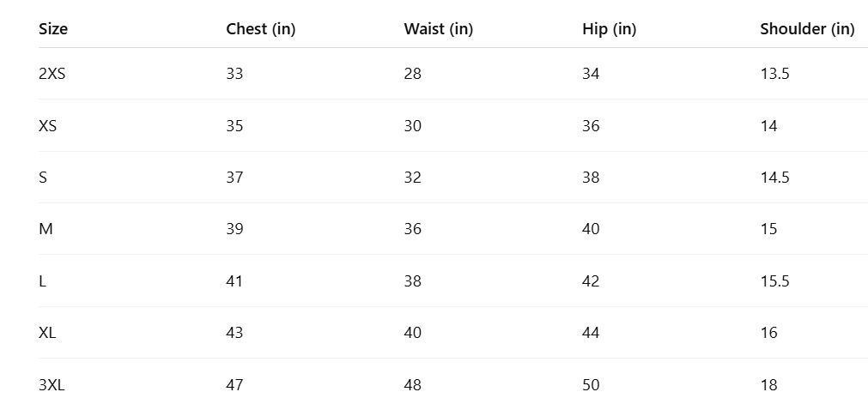The height and width of the screenshot is (410, 868).
Task: Click waist value 30 in XS row
Action: tap(413, 126)
